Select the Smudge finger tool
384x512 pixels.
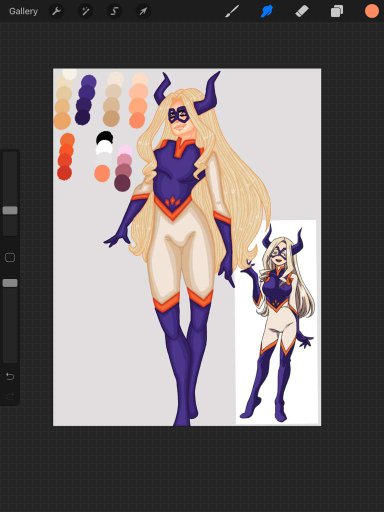(267, 11)
